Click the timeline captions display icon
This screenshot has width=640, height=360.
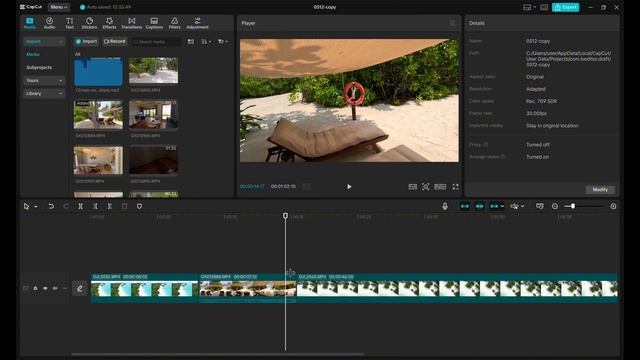pyautogui.click(x=540, y=207)
